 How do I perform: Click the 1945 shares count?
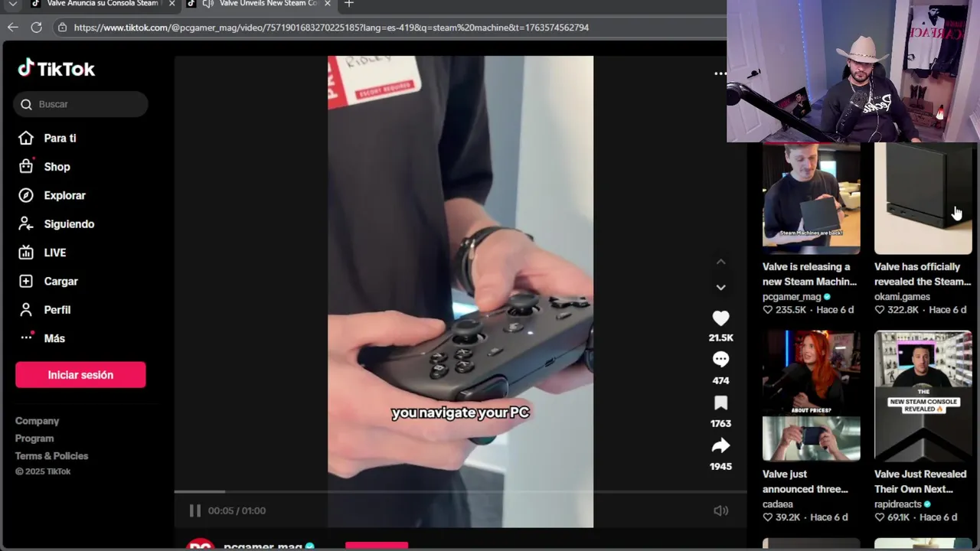(x=720, y=466)
